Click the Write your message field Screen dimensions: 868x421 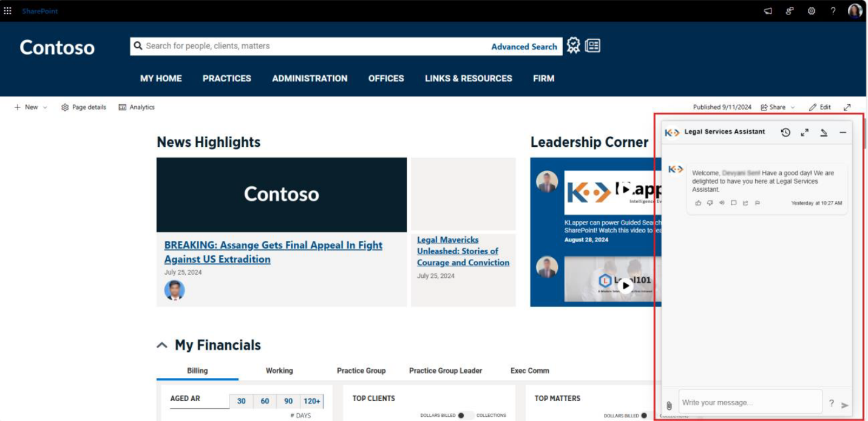pyautogui.click(x=750, y=402)
